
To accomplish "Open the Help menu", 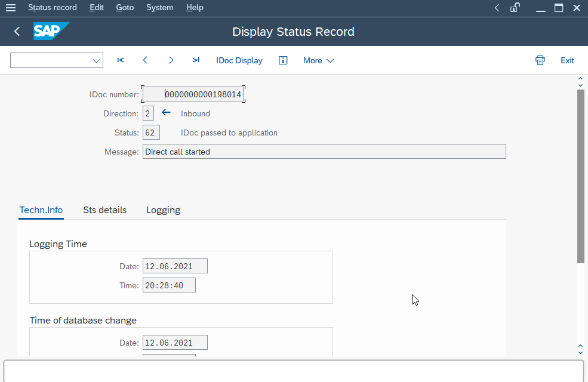I will pos(195,8).
